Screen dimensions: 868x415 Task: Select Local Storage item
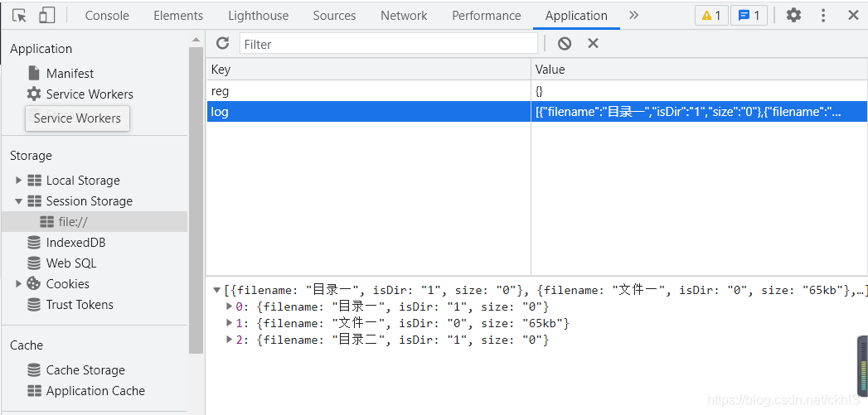point(83,181)
